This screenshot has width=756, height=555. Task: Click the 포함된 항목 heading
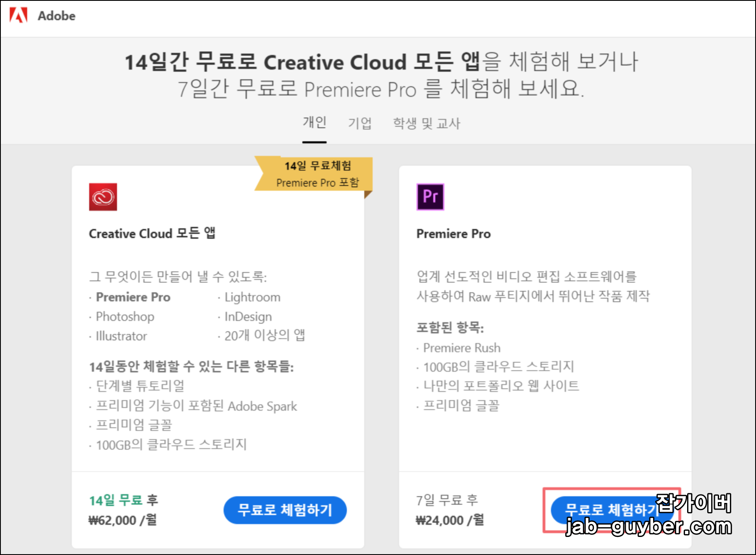(x=450, y=327)
